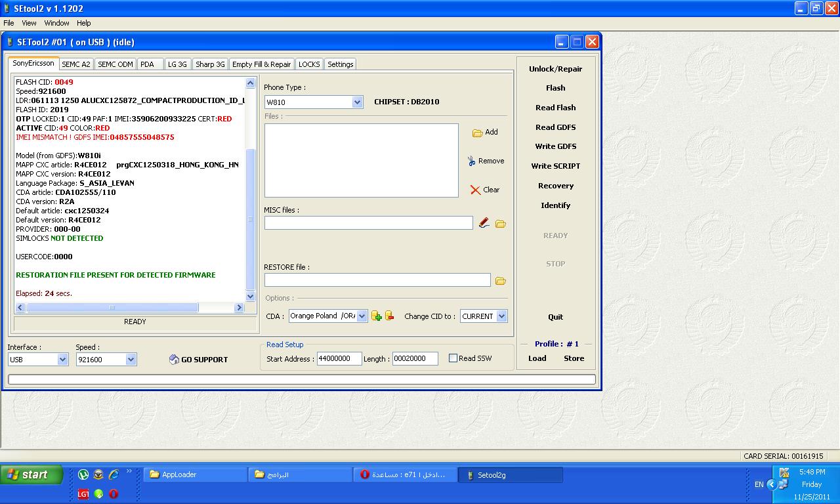The image size is (840, 504).
Task: Click the Load profile button
Action: [x=537, y=358]
